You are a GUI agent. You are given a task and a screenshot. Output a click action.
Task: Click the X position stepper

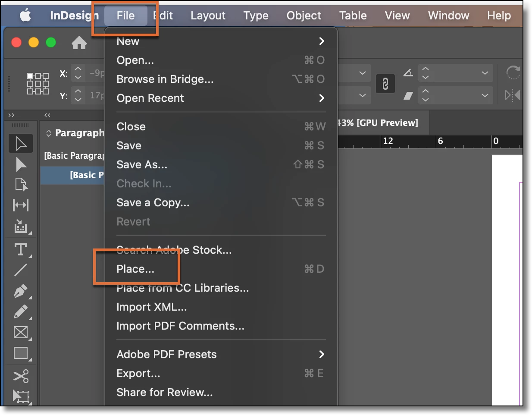point(78,72)
